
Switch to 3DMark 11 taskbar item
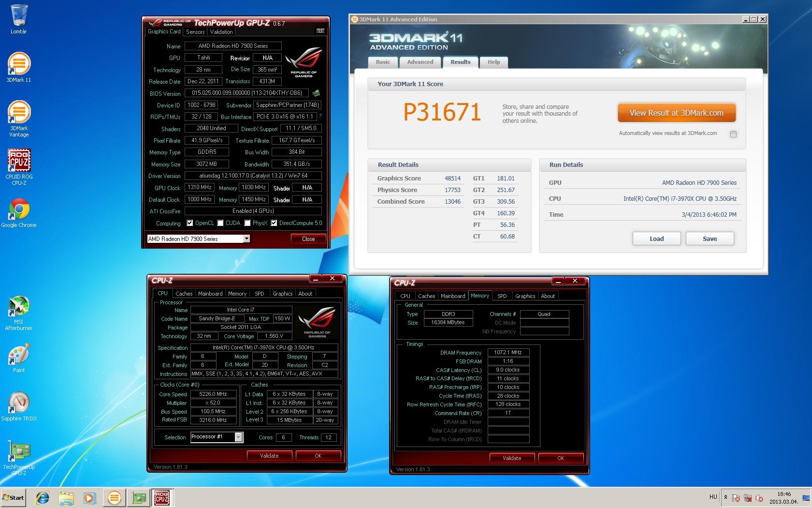(x=115, y=498)
